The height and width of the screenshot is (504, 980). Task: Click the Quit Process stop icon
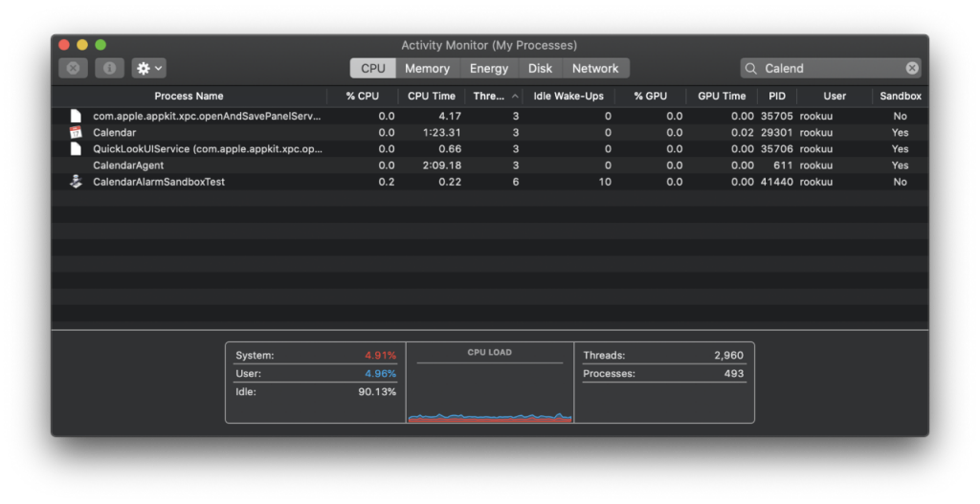(73, 68)
